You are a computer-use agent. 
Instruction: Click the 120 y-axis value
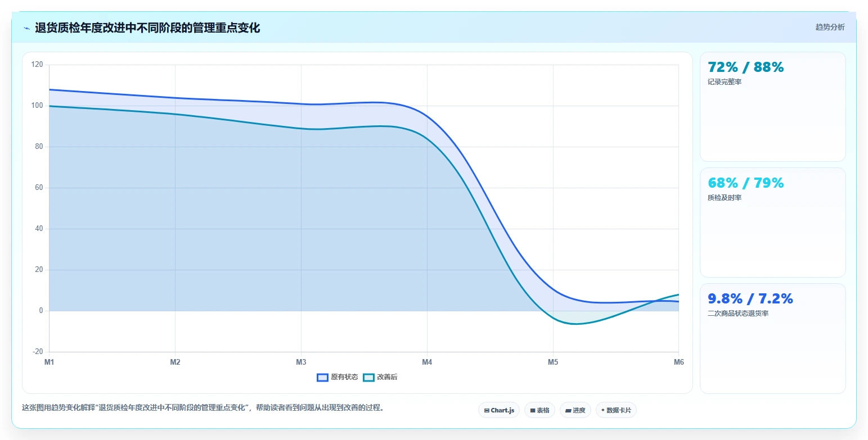[x=37, y=65]
